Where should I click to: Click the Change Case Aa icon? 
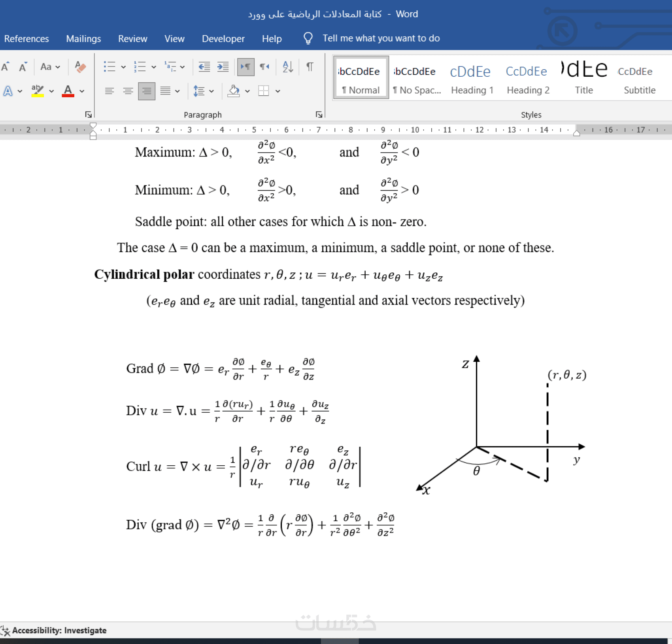click(46, 67)
